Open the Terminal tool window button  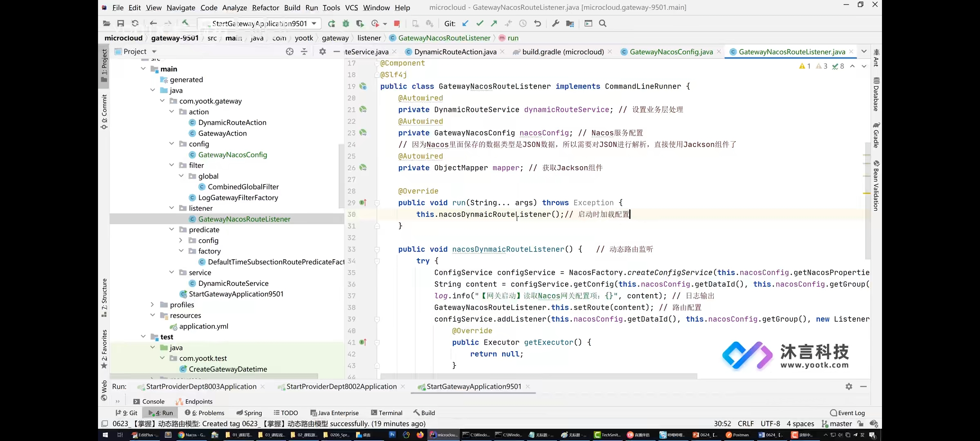point(387,413)
